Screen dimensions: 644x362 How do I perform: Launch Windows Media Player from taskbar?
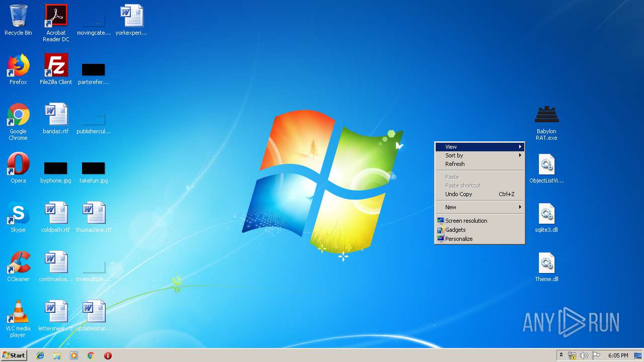pos(74,355)
